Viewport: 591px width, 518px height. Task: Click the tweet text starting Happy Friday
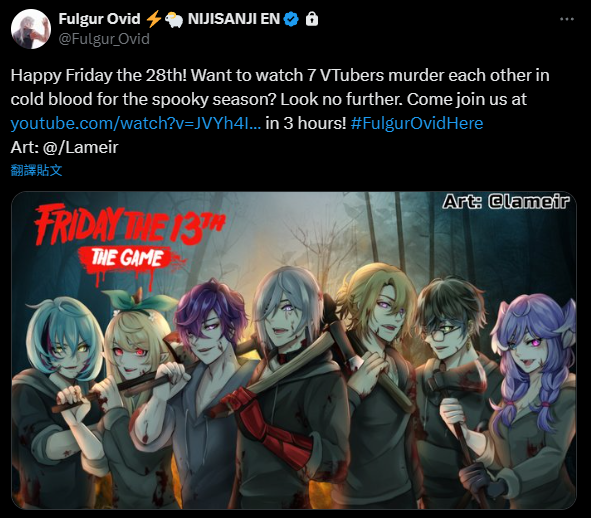pyautogui.click(x=280, y=99)
